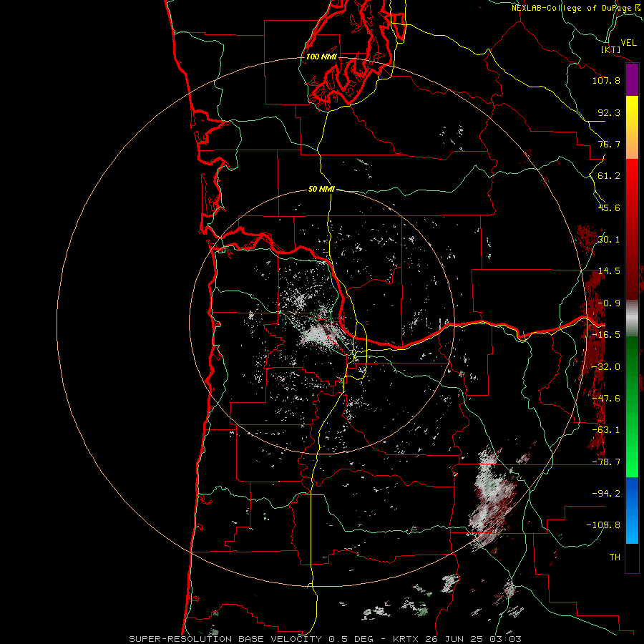Select the 14.5 scale value
The width and height of the screenshot is (644, 644).
(x=609, y=271)
